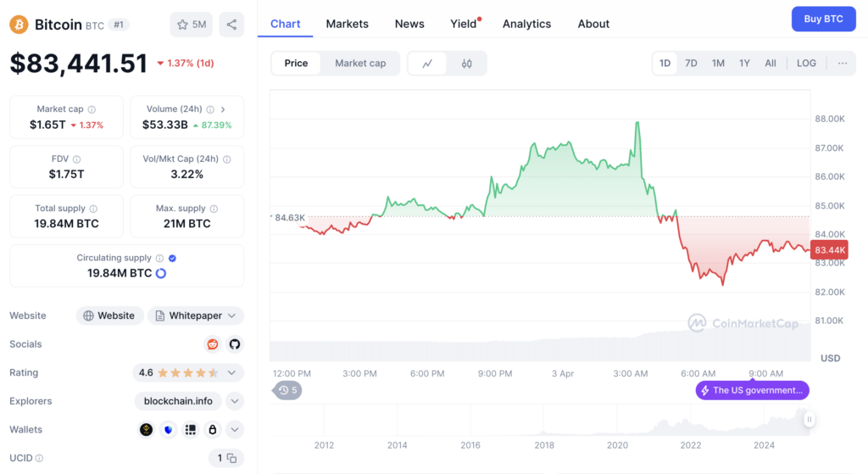Screen dimensions: 868x474
Task: Open the Yield tab
Action: (x=464, y=24)
